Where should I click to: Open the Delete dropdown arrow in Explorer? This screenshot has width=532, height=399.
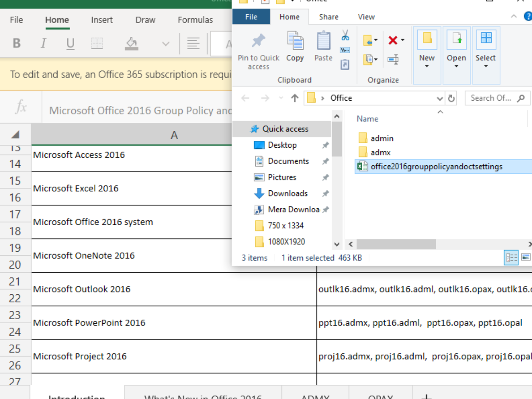coord(403,40)
